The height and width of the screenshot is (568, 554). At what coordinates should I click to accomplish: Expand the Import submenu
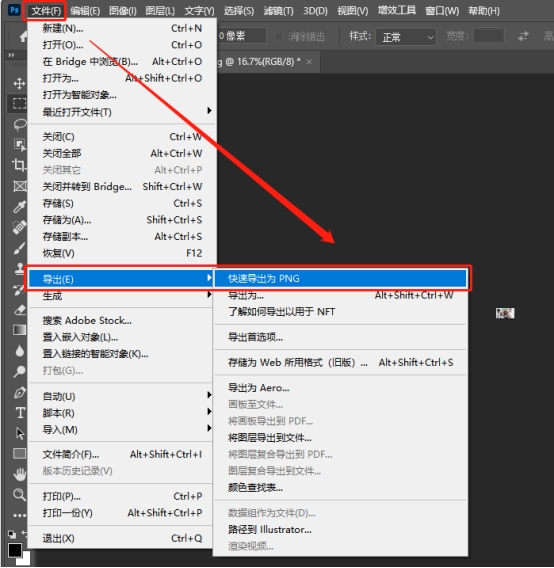122,429
